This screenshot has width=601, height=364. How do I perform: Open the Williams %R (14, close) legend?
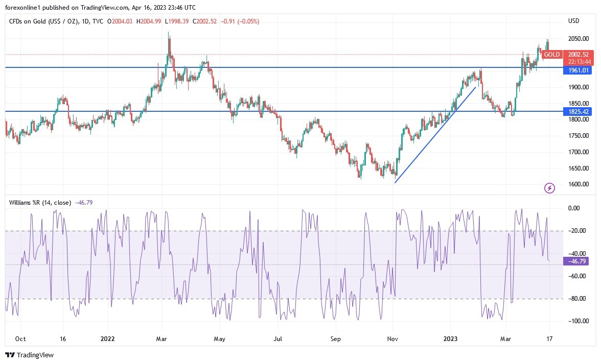(x=41, y=202)
